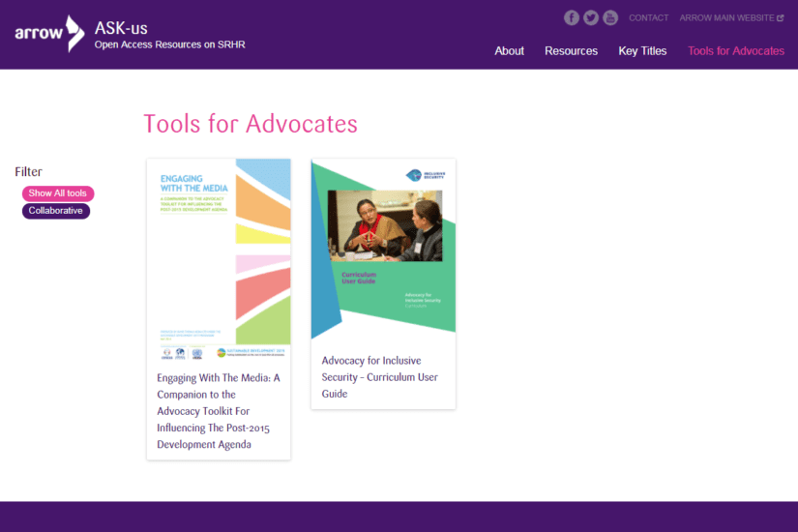Open the Curriculum User Guide cover image
The height and width of the screenshot is (532, 798).
point(383,250)
